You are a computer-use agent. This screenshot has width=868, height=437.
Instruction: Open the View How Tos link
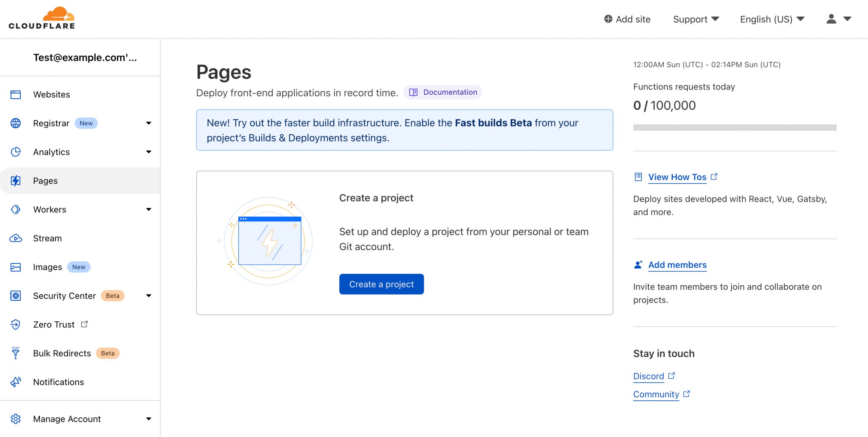(677, 177)
